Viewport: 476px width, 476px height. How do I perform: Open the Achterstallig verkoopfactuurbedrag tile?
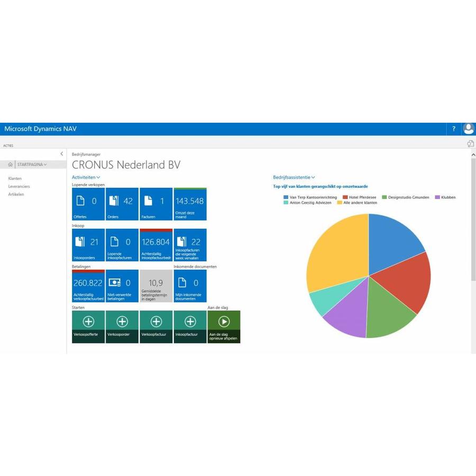88,286
